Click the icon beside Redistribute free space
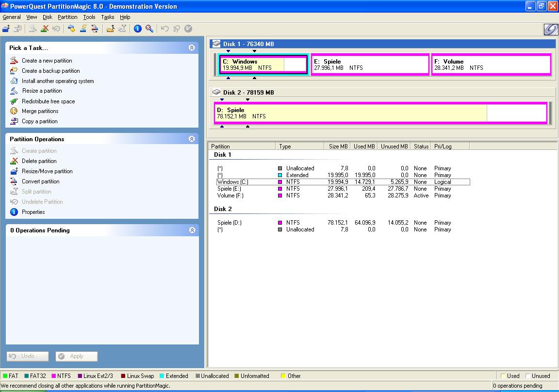 [14, 101]
